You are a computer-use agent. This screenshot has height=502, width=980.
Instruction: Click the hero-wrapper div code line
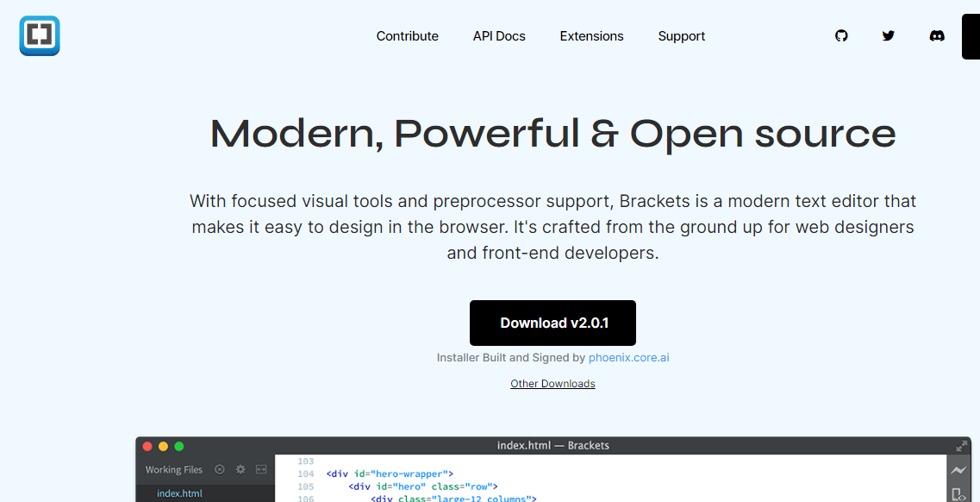tap(390, 474)
